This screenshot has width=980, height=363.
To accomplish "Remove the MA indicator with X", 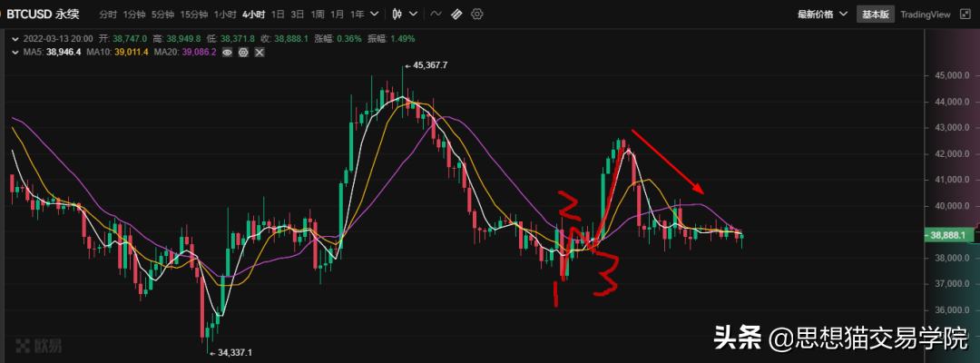I will [260, 52].
